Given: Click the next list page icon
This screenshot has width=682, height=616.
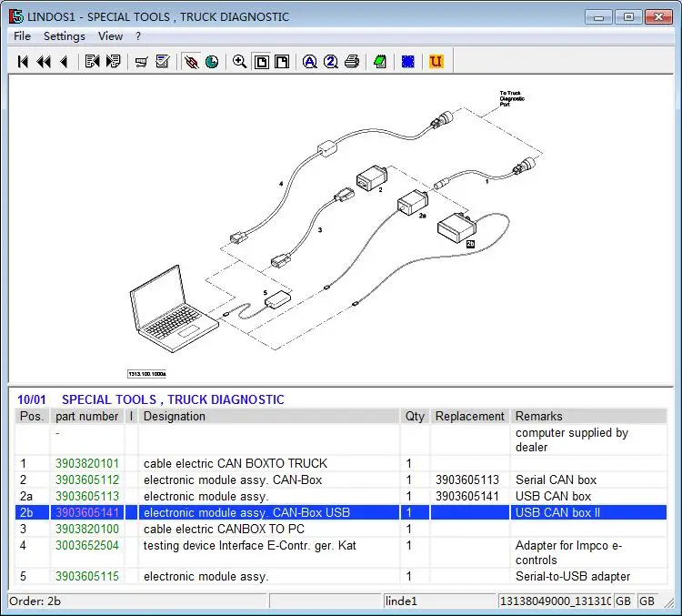Looking at the screenshot, I should point(113,61).
